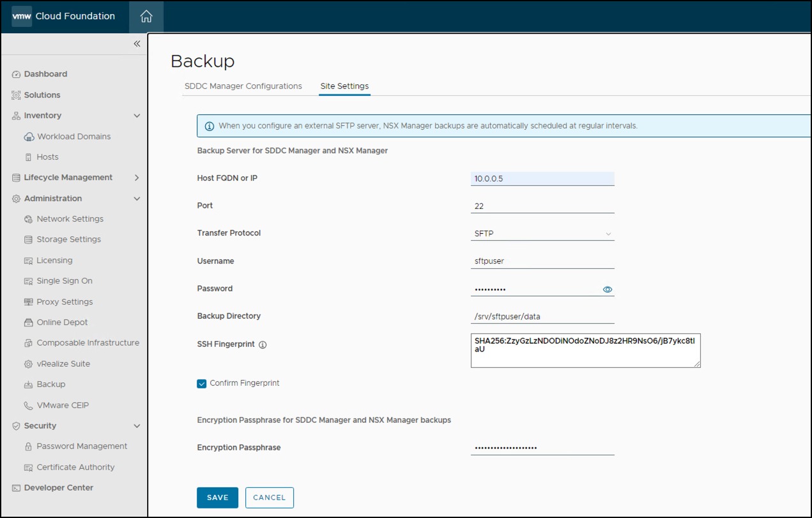The height and width of the screenshot is (518, 812).
Task: Click the Password Management lock icon
Action: (x=28, y=446)
